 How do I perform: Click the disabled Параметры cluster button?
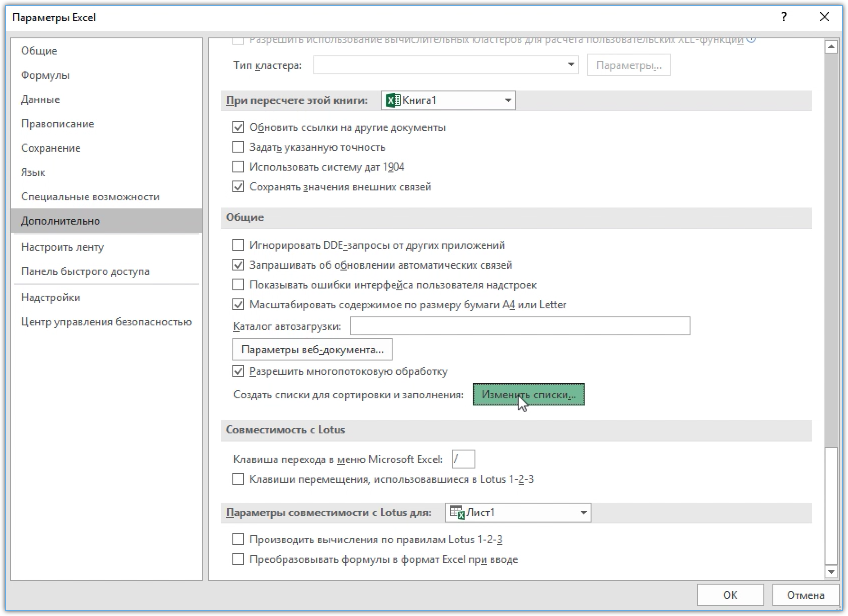(x=628, y=65)
